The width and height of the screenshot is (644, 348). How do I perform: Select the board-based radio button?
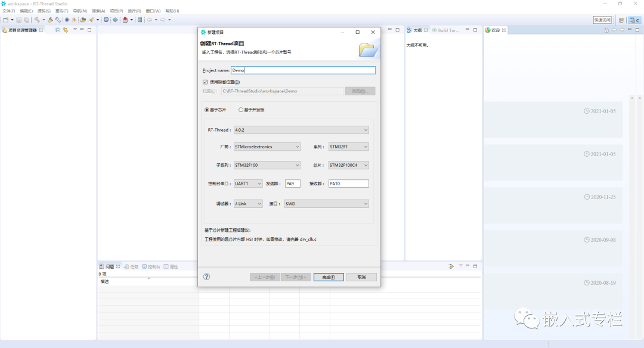241,110
